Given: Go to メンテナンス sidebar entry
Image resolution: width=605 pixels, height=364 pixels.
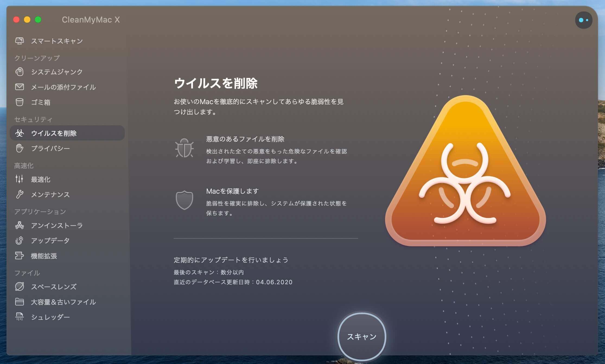Looking at the screenshot, I should pos(50,194).
